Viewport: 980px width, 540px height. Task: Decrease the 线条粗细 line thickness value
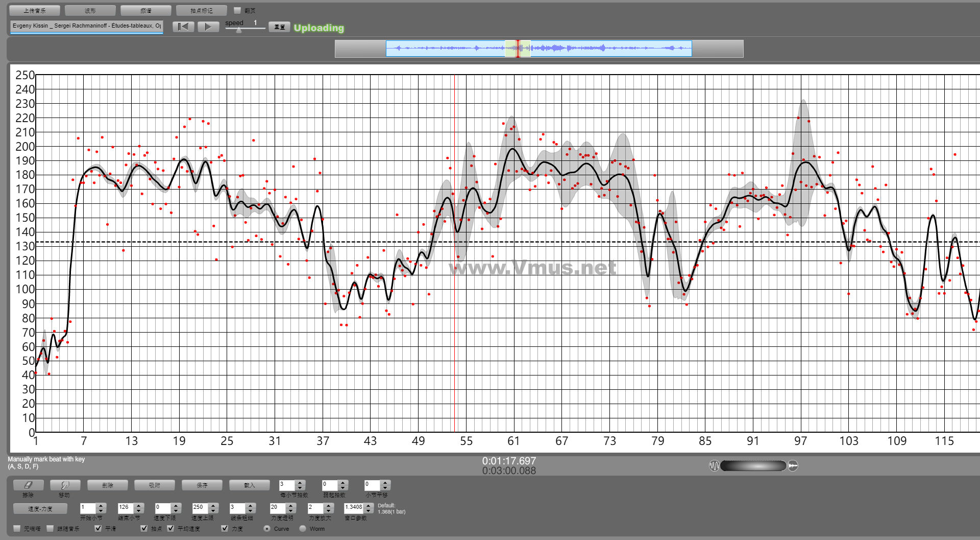coord(251,511)
